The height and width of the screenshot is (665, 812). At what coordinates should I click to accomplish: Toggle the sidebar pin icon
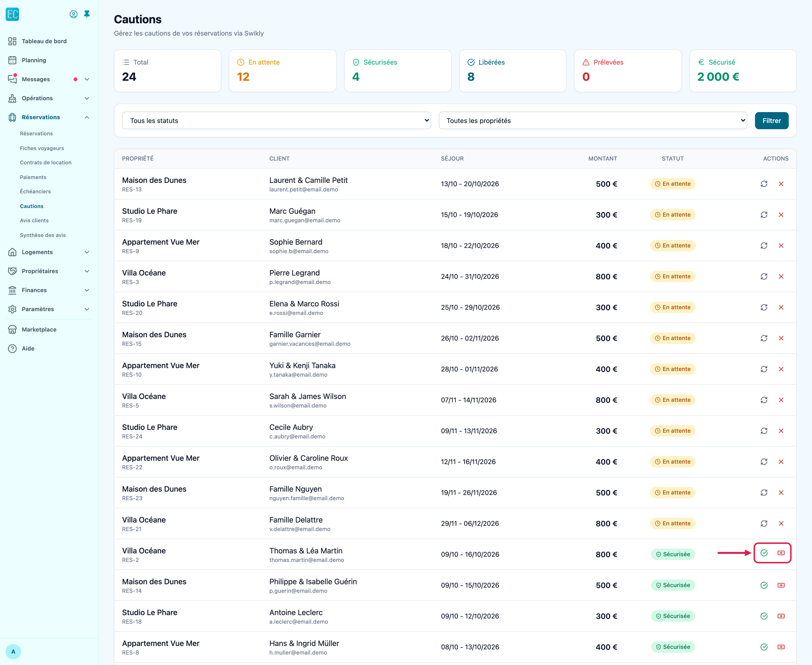tap(87, 14)
